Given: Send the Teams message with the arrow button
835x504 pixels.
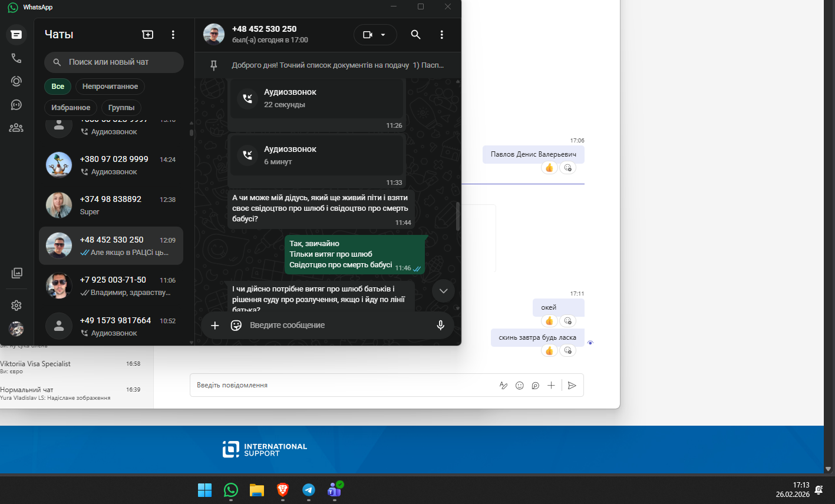Looking at the screenshot, I should point(572,386).
